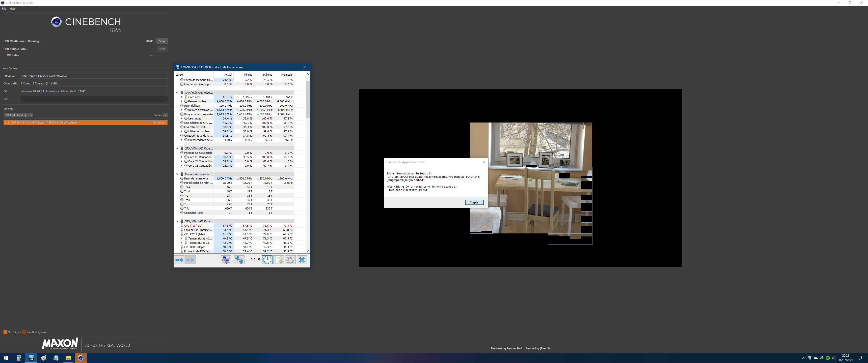Click the Internet Download Manager tray icon
The width and height of the screenshot is (868, 363).
click(x=822, y=358)
